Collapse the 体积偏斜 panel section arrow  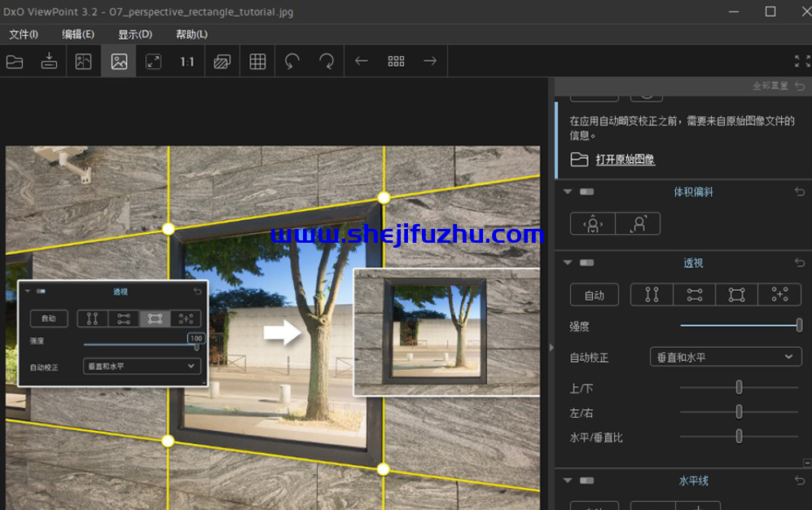click(568, 192)
